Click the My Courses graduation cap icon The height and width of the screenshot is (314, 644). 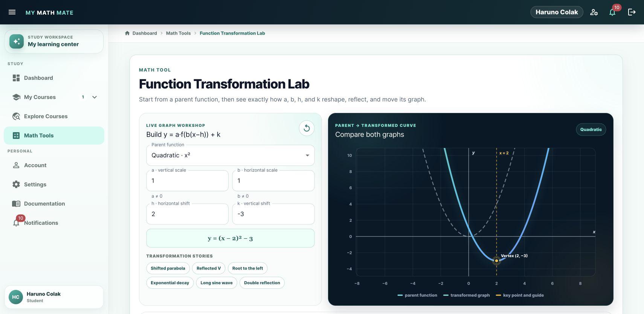point(16,97)
